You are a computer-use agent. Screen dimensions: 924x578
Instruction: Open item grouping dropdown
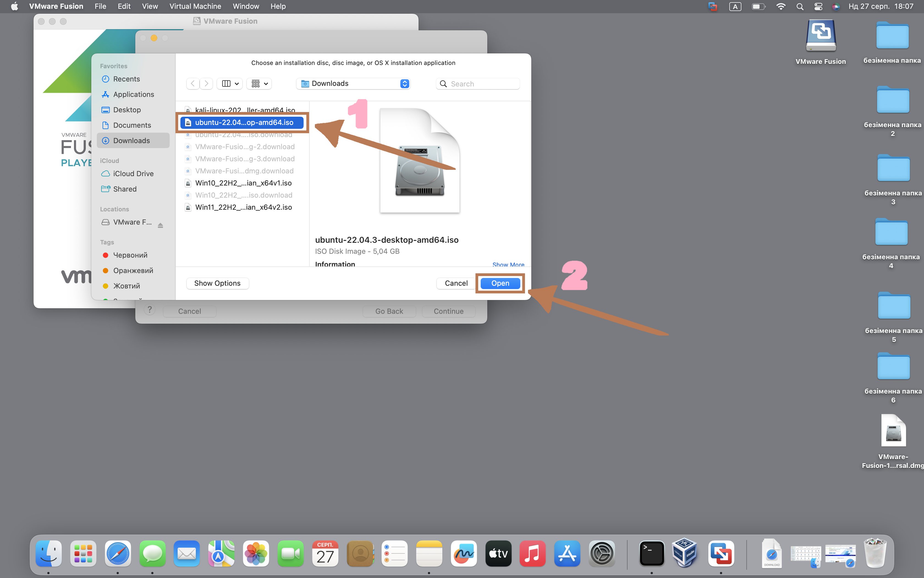(259, 83)
